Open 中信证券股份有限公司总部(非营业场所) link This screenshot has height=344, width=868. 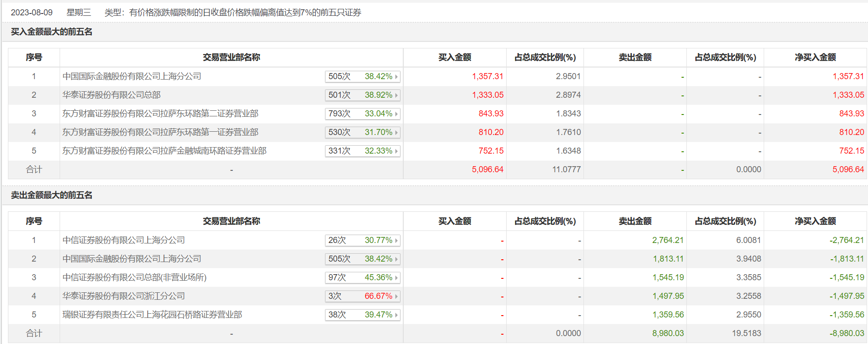pyautogui.click(x=135, y=277)
